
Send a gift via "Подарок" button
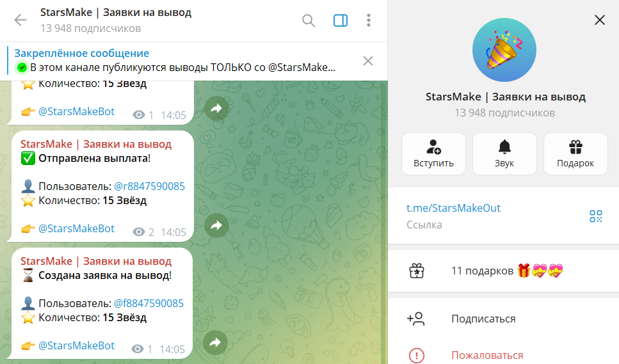click(x=575, y=154)
